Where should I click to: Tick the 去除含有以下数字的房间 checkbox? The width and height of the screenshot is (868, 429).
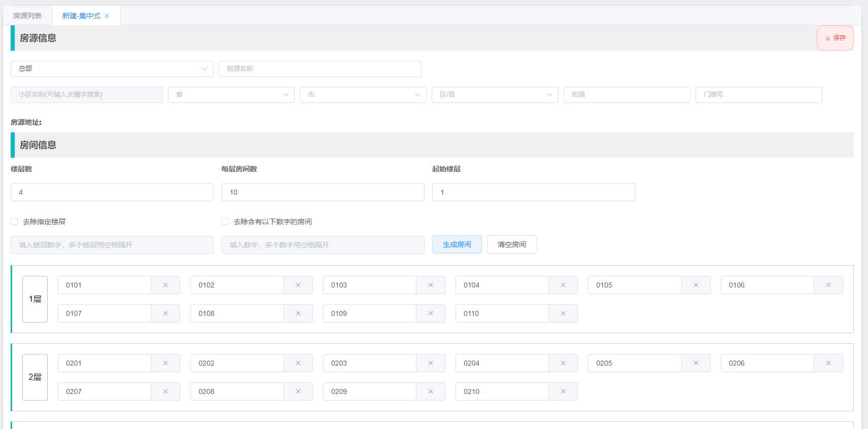[x=225, y=222]
